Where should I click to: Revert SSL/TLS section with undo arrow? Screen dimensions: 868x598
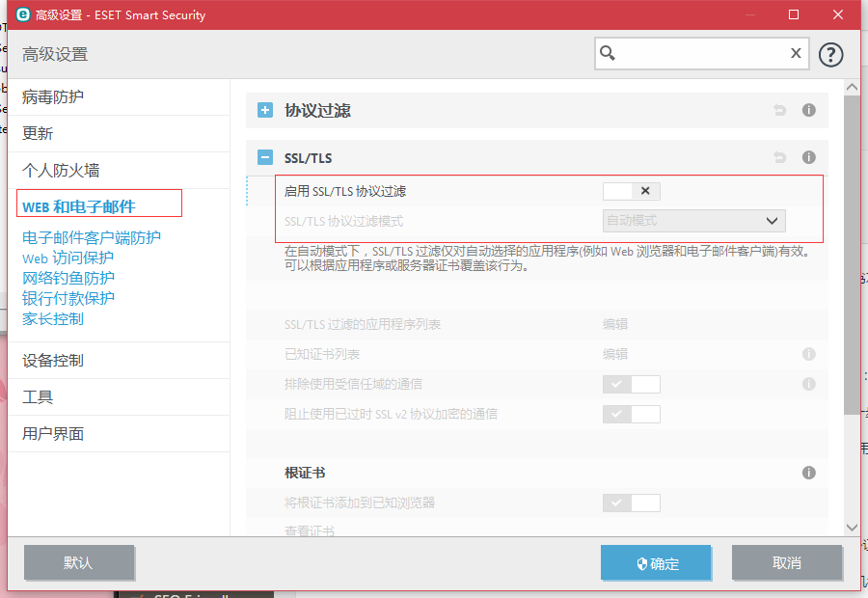coord(779,157)
